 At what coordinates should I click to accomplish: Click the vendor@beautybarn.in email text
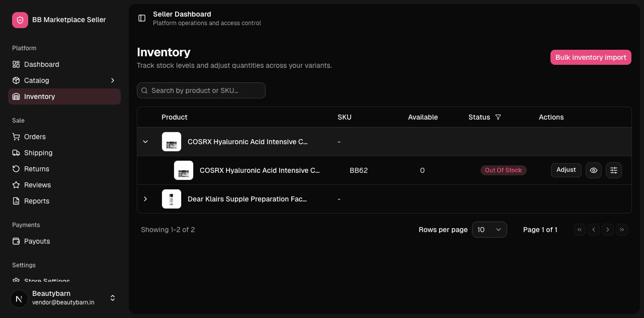(63, 302)
